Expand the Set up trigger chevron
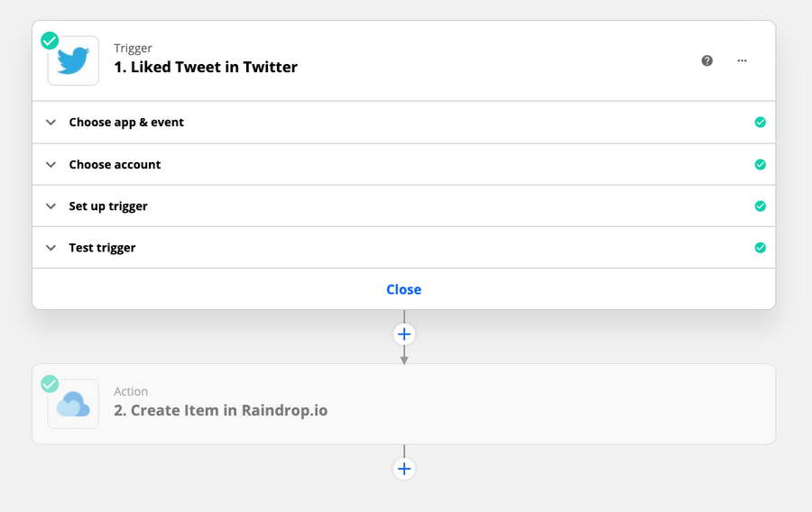 click(51, 206)
